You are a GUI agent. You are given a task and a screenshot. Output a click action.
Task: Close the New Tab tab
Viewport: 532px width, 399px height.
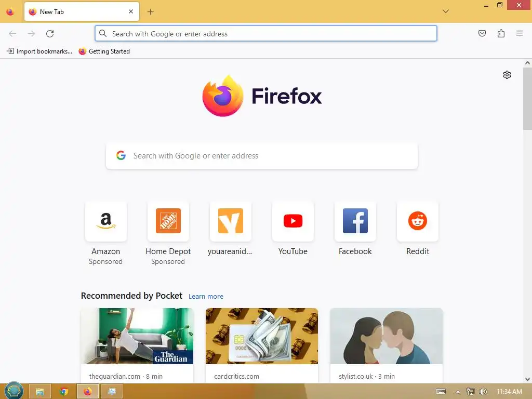[131, 11]
